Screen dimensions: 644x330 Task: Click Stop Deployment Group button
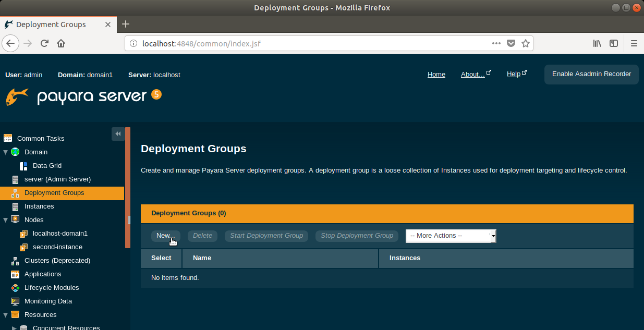click(357, 236)
